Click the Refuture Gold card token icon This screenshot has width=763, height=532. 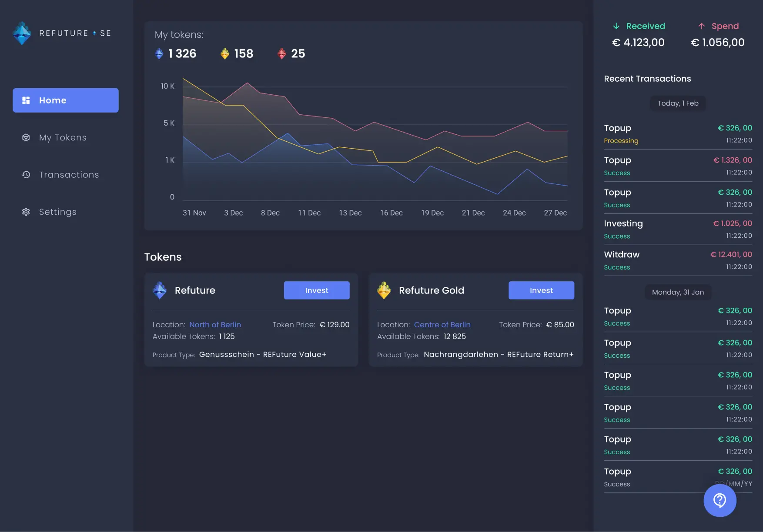(384, 290)
